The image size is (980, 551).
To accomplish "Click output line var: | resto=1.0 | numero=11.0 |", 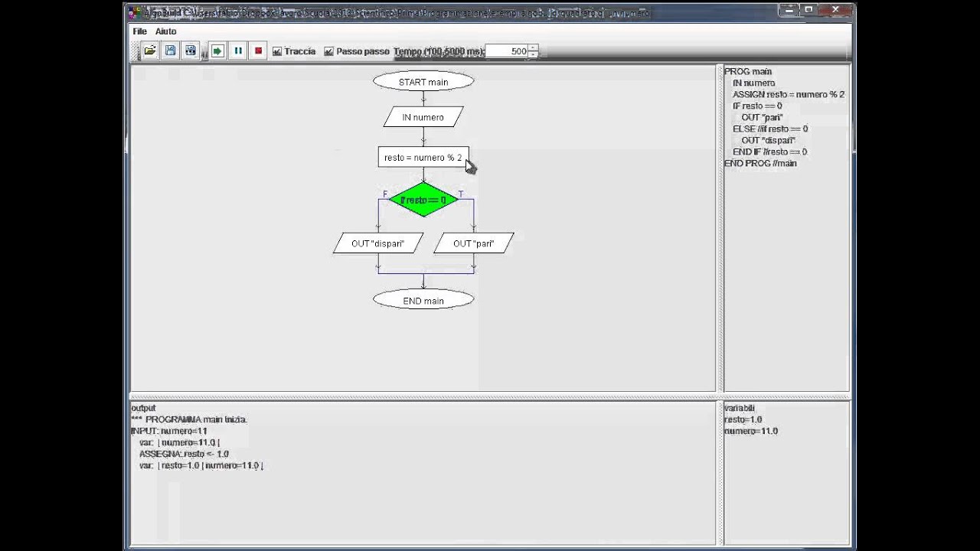I will click(201, 465).
